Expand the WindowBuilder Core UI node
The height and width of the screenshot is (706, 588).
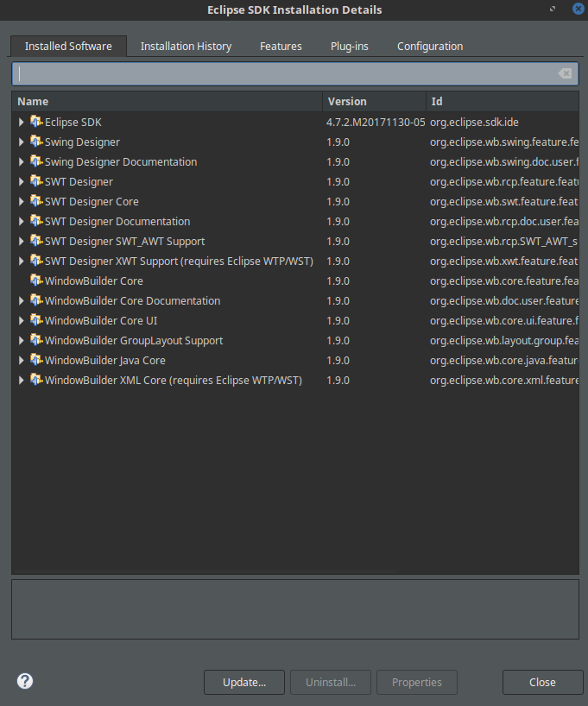click(x=22, y=320)
